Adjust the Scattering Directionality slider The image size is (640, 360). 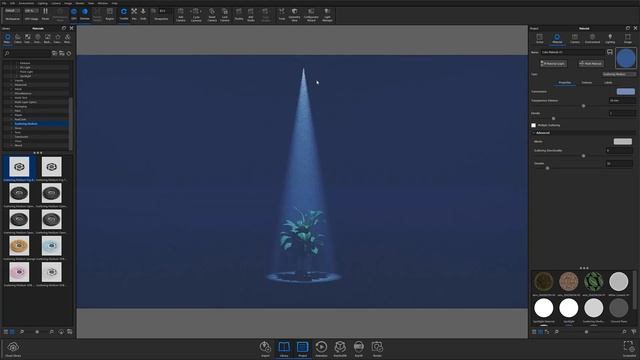click(x=583, y=156)
